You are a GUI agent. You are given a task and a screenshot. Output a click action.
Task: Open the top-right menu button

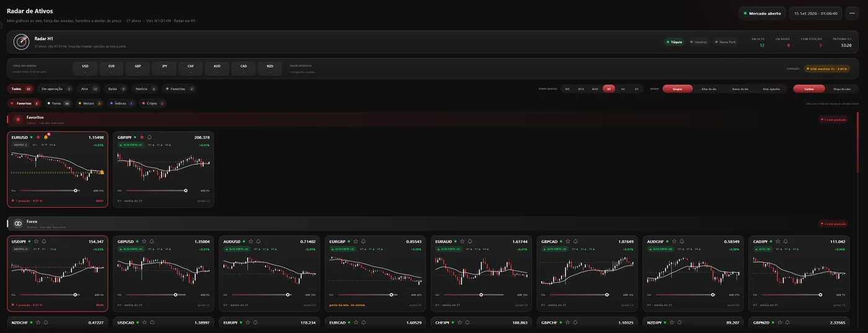tap(852, 13)
